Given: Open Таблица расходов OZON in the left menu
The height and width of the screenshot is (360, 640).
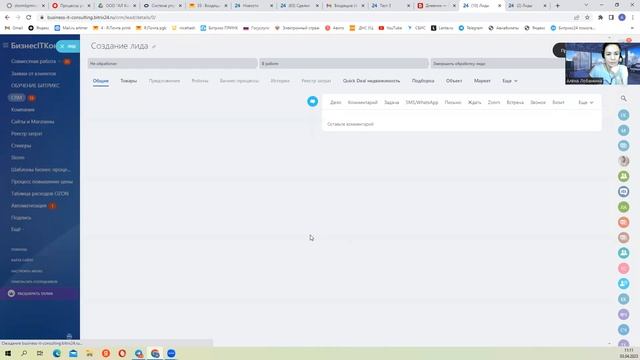Looking at the screenshot, I should (40, 193).
